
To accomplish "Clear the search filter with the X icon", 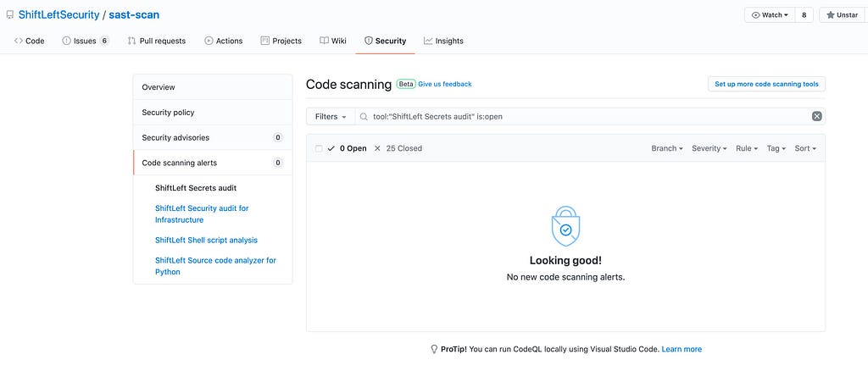I will (x=816, y=117).
